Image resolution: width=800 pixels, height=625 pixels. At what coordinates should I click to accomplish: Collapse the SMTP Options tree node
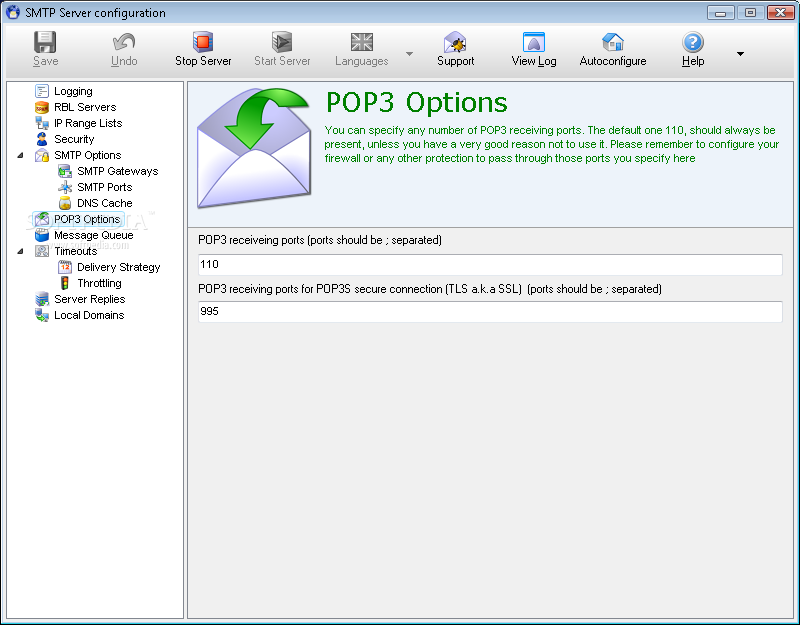click(20, 155)
